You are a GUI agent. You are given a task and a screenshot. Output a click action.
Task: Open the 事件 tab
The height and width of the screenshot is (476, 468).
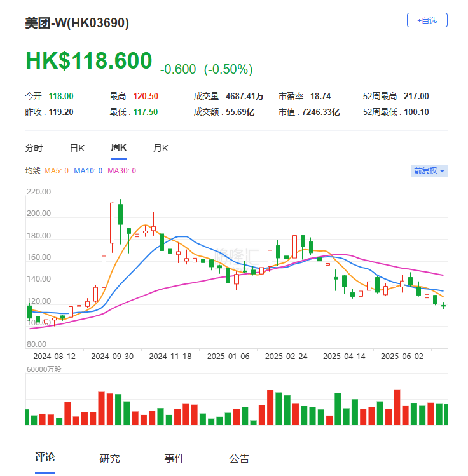[x=174, y=458]
